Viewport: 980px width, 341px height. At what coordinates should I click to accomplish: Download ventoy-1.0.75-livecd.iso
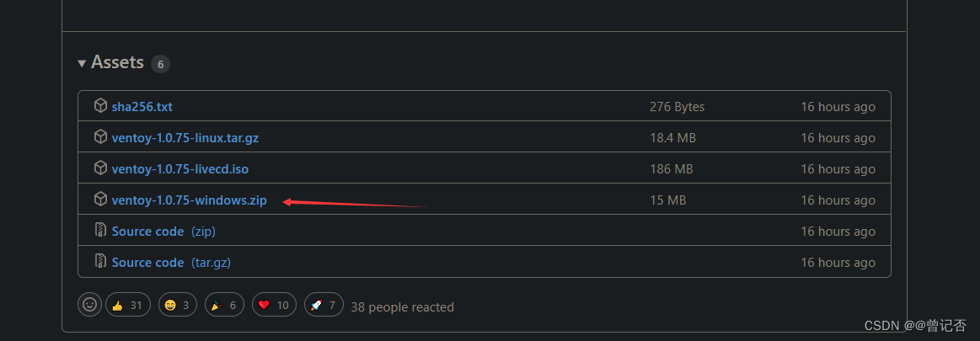pyautogui.click(x=179, y=169)
